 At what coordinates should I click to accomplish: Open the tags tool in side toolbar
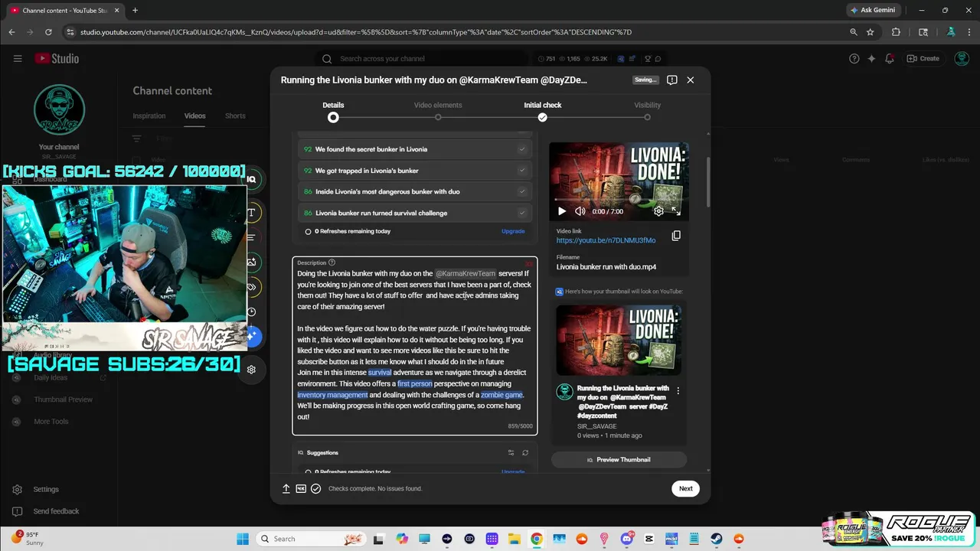251,287
